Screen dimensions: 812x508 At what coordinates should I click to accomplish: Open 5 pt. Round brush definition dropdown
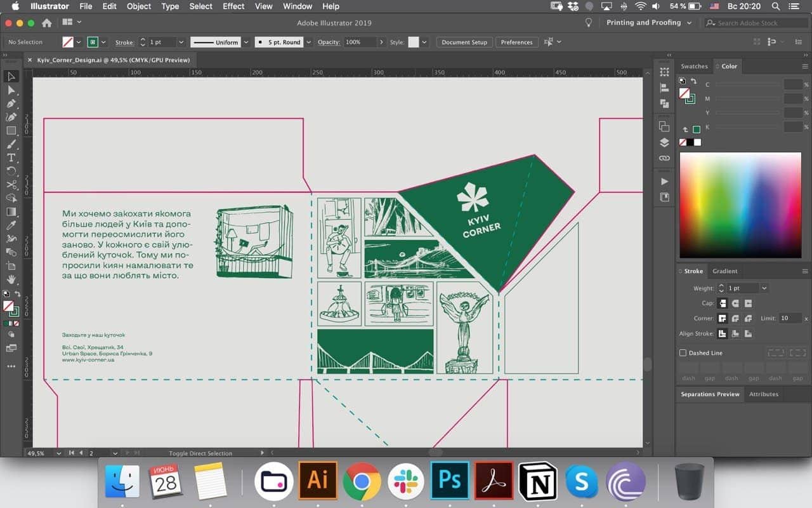308,42
